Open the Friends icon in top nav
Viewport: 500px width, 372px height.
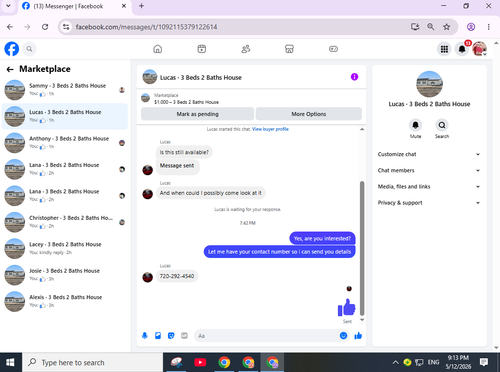pos(246,49)
